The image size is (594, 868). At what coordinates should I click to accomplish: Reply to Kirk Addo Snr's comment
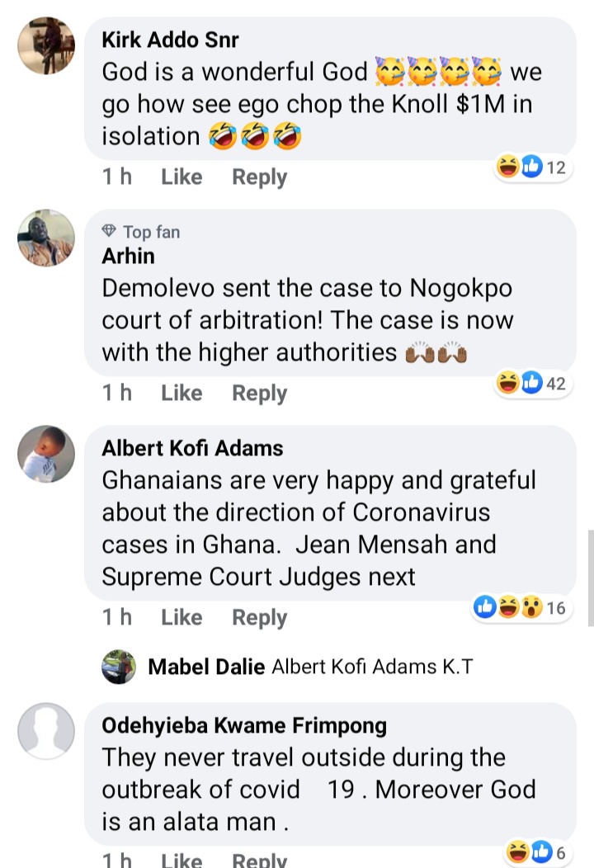(259, 177)
